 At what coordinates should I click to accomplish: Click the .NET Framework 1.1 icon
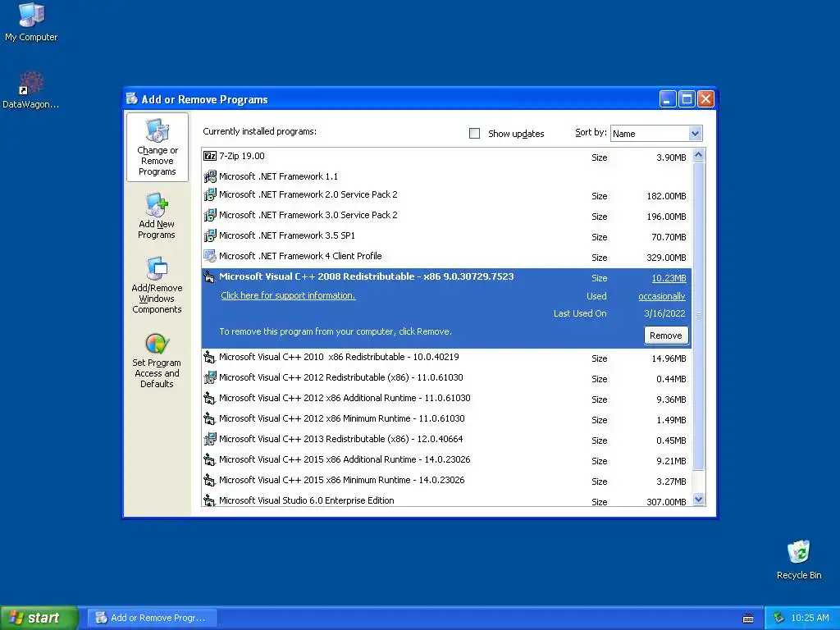point(210,176)
